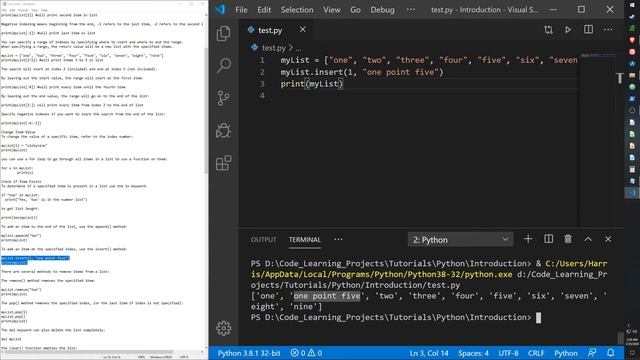640x360 pixels.
Task: Click line number 2 in the editor
Action: coord(262,72)
